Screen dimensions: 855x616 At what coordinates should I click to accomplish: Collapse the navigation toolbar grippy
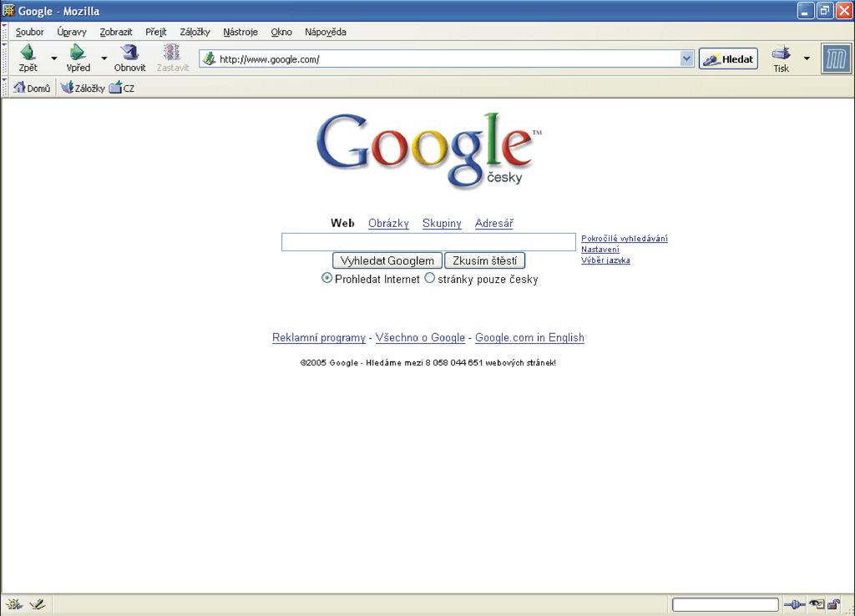[x=4, y=59]
